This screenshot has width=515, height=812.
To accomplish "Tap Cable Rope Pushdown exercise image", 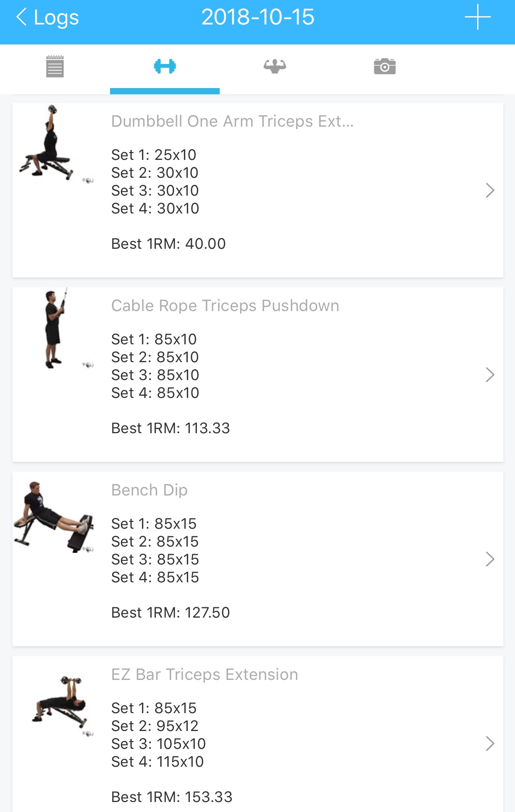I will 54,328.
